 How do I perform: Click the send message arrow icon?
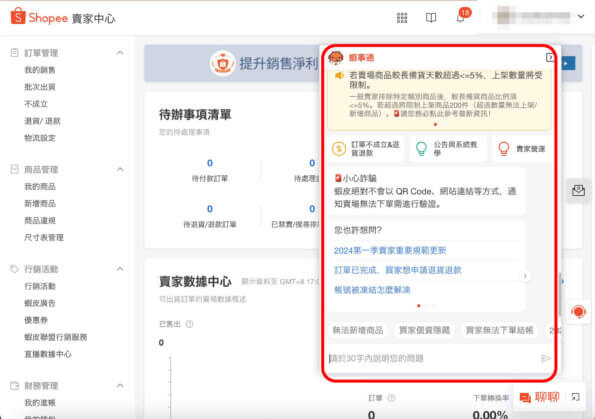pyautogui.click(x=545, y=358)
